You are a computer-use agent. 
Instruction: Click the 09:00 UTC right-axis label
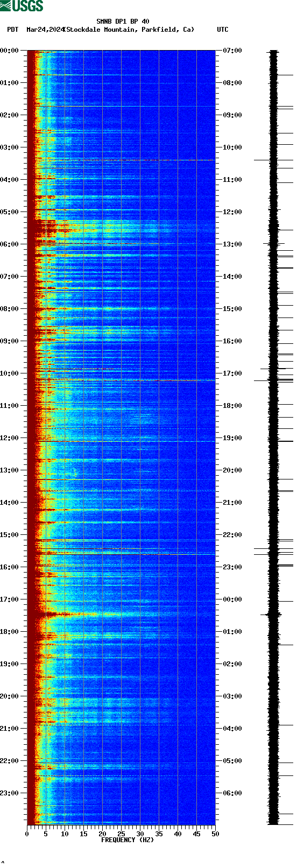tap(232, 115)
